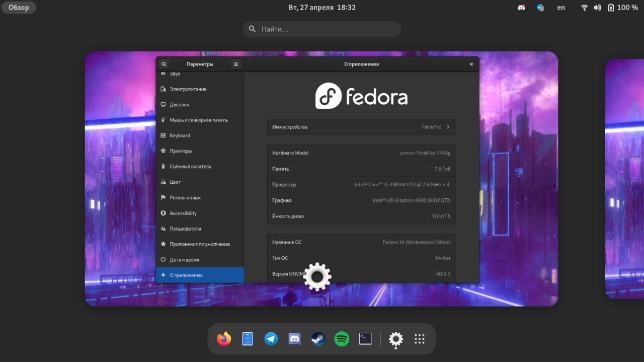Click the Найти search field

[322, 29]
